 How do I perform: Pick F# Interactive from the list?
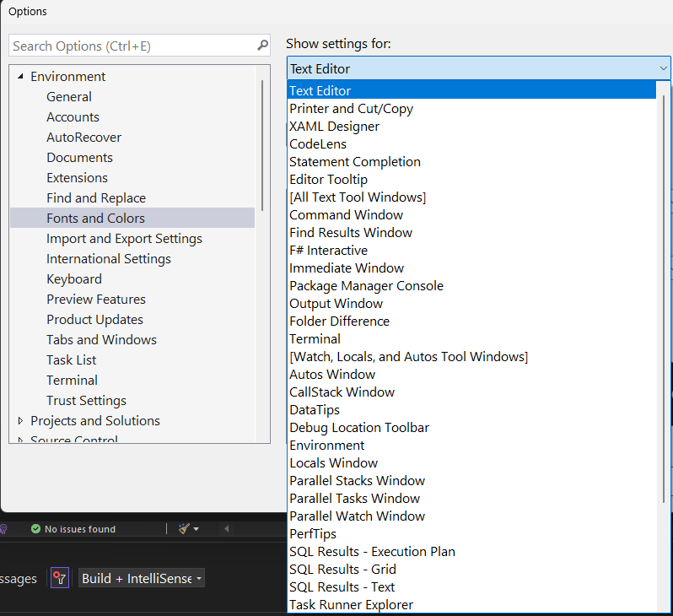point(471,250)
